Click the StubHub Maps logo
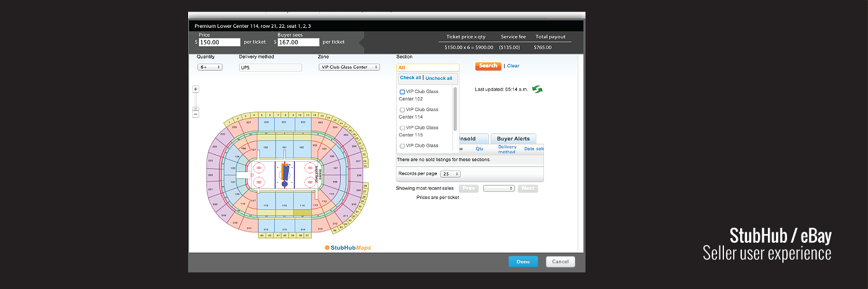This screenshot has width=868, height=289. [x=348, y=247]
